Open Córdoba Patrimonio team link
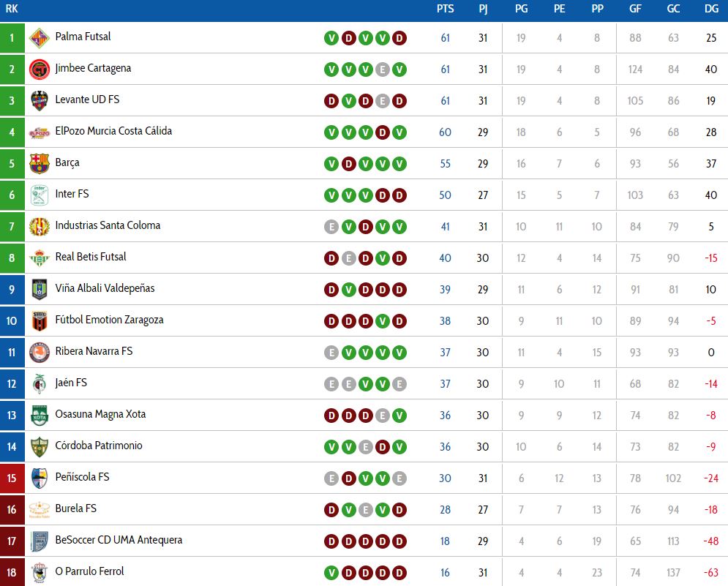The image size is (728, 586). pyautogui.click(x=99, y=446)
